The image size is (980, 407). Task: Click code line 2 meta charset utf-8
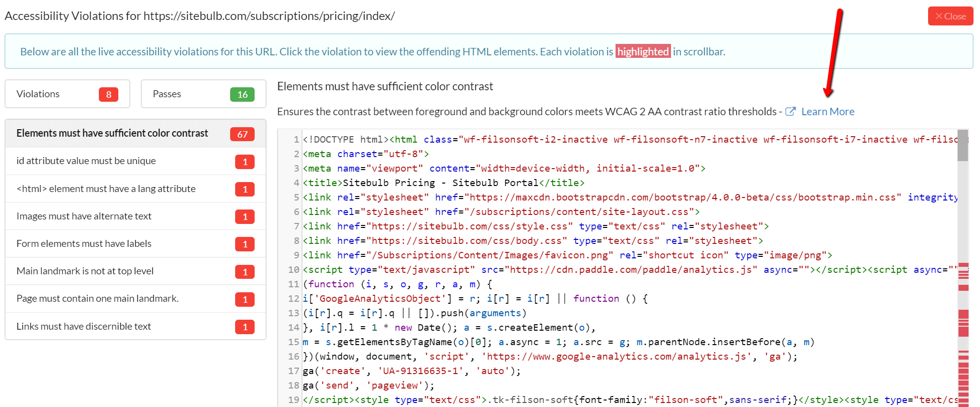pos(366,154)
